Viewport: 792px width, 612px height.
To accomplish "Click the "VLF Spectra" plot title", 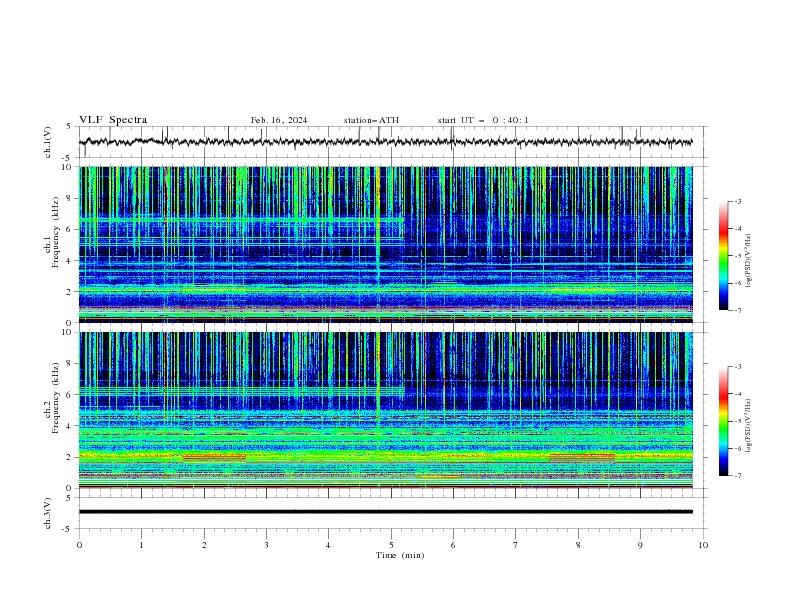I will 113,120.
